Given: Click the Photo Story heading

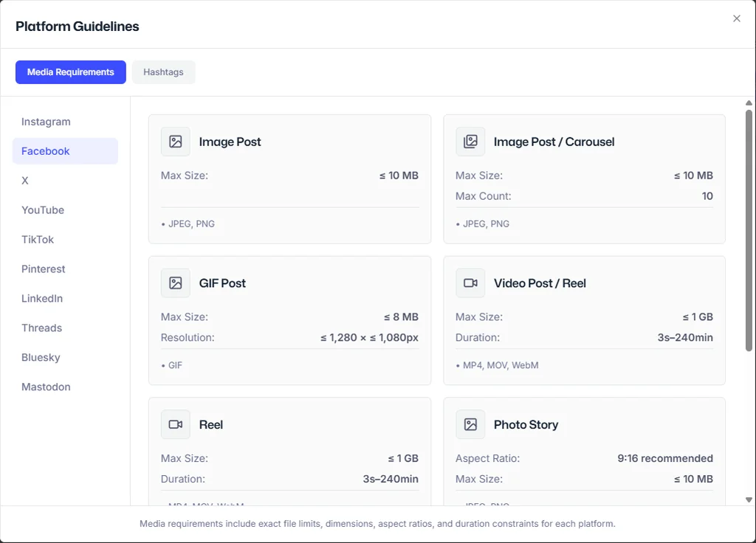Looking at the screenshot, I should (526, 424).
